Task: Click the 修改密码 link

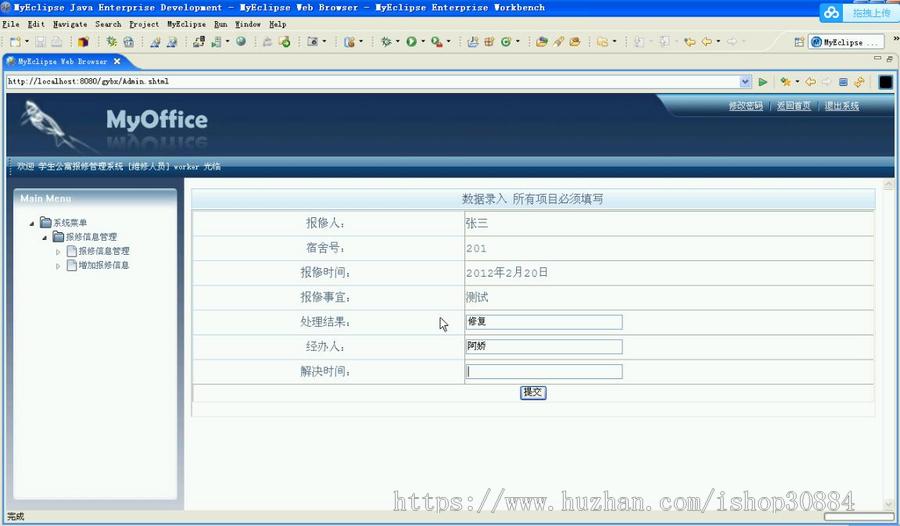Action: [746, 106]
